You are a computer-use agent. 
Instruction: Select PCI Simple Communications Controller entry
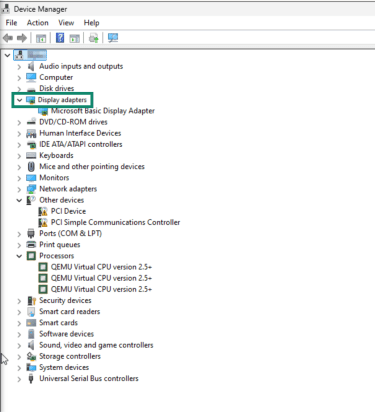[x=115, y=222]
